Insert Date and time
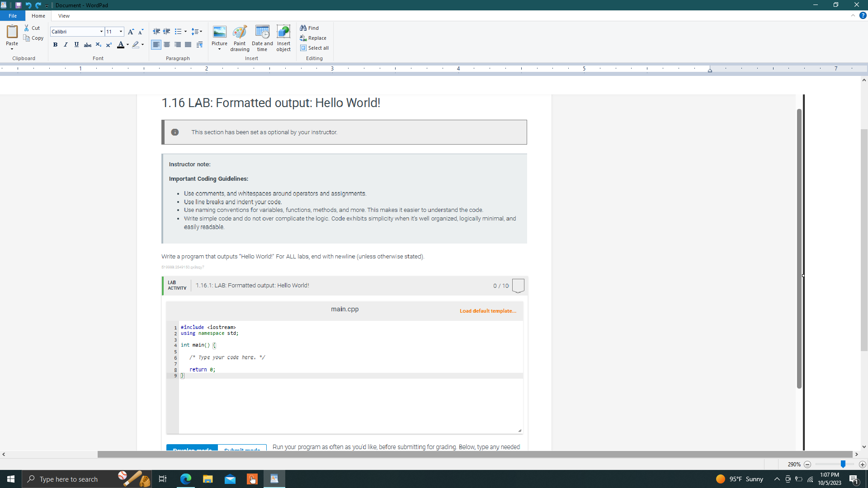The height and width of the screenshot is (488, 868). pos(262,38)
